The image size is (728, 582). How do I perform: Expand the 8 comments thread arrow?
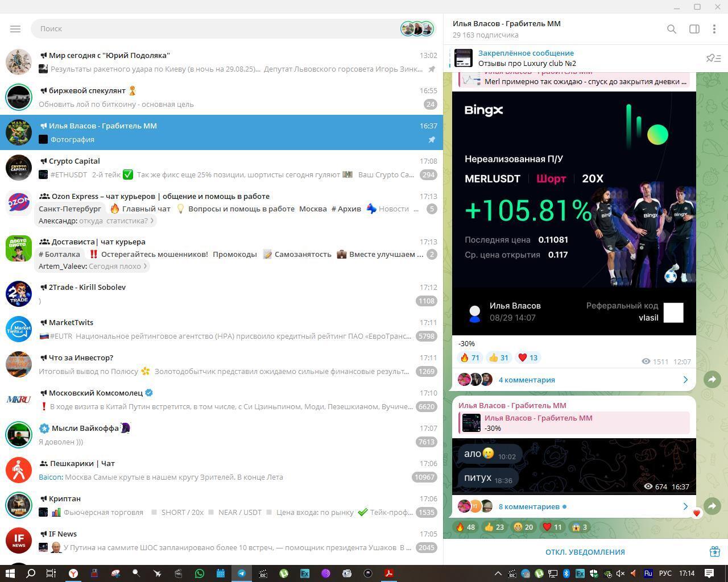click(685, 506)
